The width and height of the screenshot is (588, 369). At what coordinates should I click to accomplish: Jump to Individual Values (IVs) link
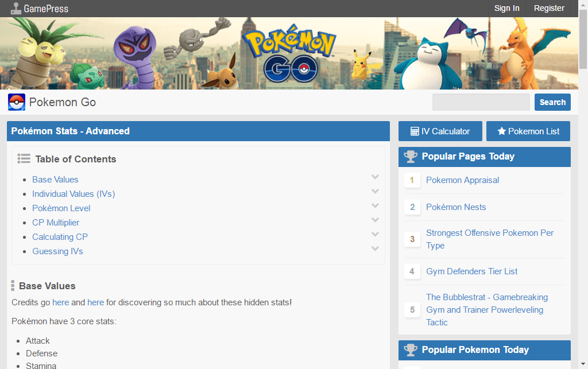tap(73, 194)
